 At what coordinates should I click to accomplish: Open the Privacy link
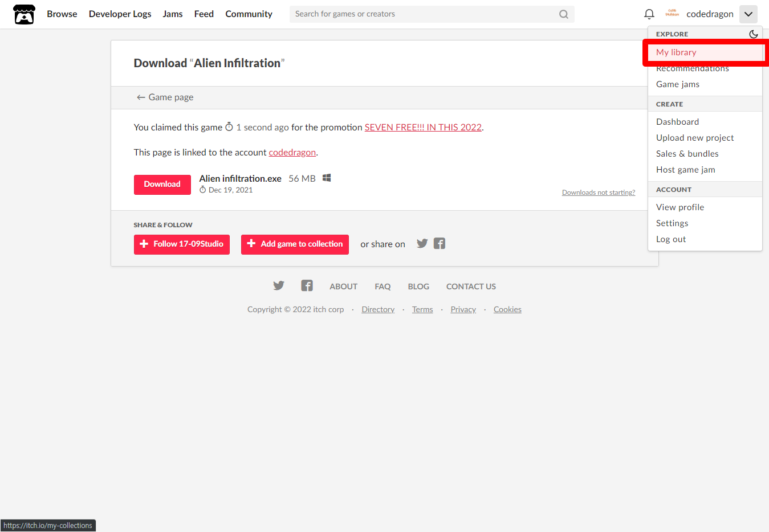463,309
